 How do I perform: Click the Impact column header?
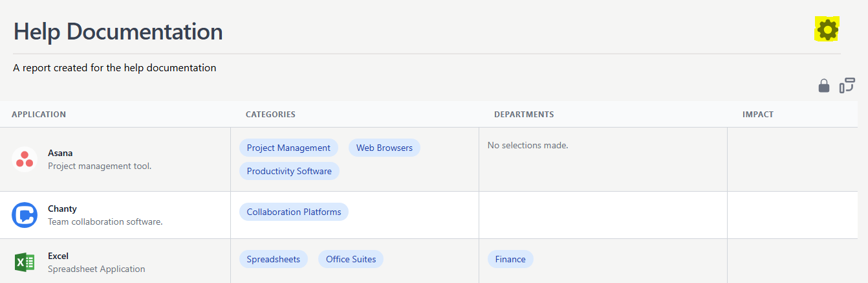click(758, 115)
